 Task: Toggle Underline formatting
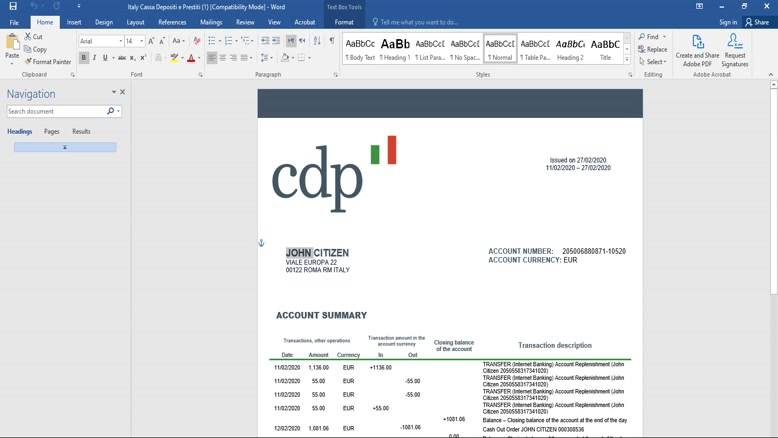tap(105, 58)
